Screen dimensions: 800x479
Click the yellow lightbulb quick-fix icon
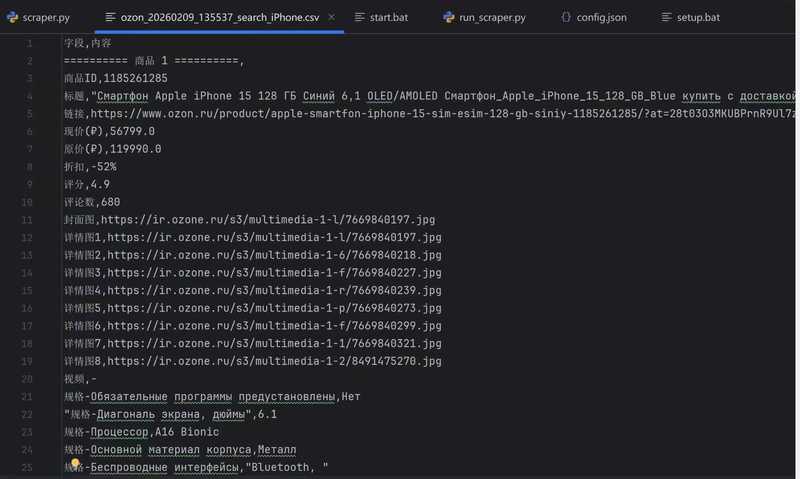pos(74,465)
